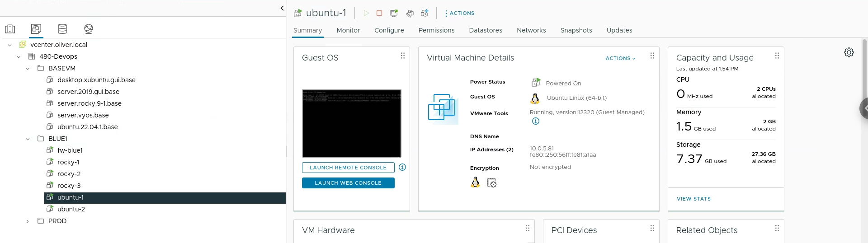This screenshot has height=243, width=868.
Task: Click the Power On toolbar icon
Action: [x=366, y=13]
